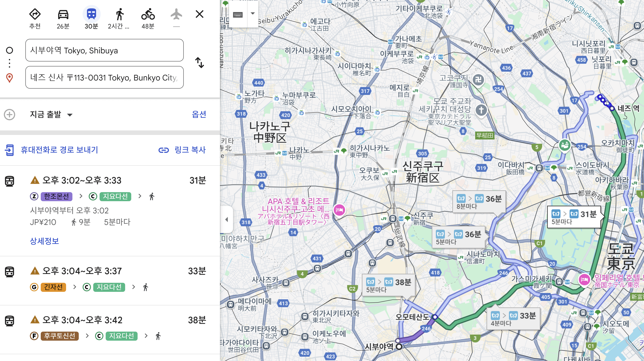Click the Imperial Hotel pink marker
Viewport: 644px width, 361px height.
tap(584, 279)
